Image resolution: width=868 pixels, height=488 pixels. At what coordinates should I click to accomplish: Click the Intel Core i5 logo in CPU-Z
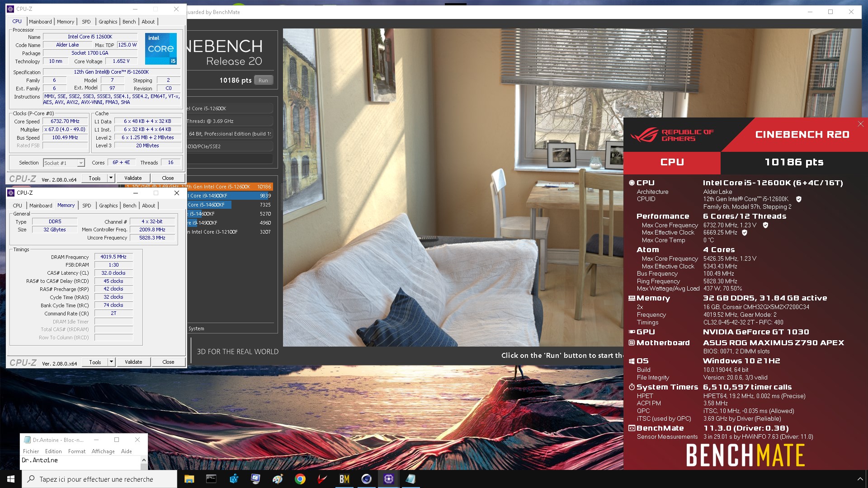coord(160,48)
